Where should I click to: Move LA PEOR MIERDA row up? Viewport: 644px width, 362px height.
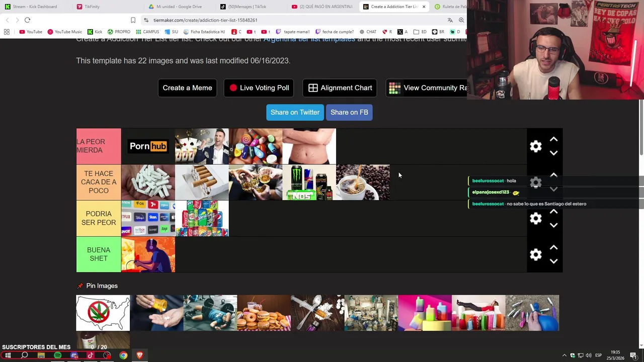pyautogui.click(x=553, y=139)
